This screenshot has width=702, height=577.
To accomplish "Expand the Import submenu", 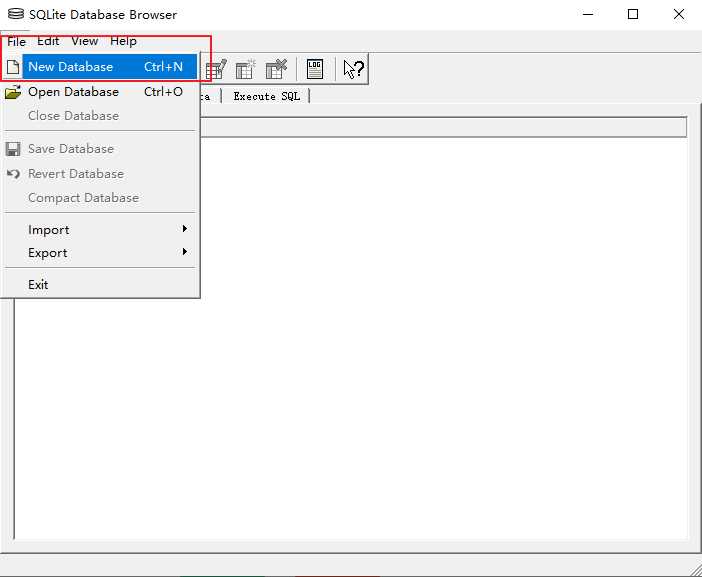I will (101, 230).
